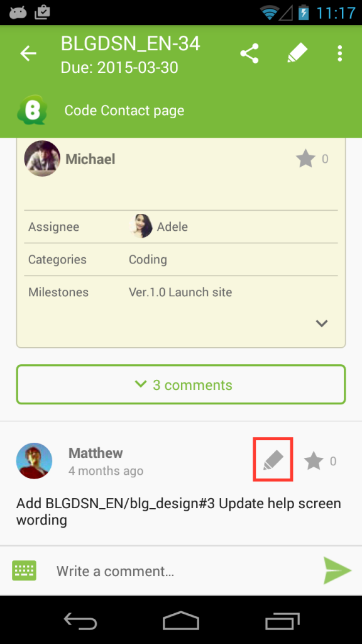The image size is (362, 644).
Task: Star Michael's issue description
Action: point(306,159)
